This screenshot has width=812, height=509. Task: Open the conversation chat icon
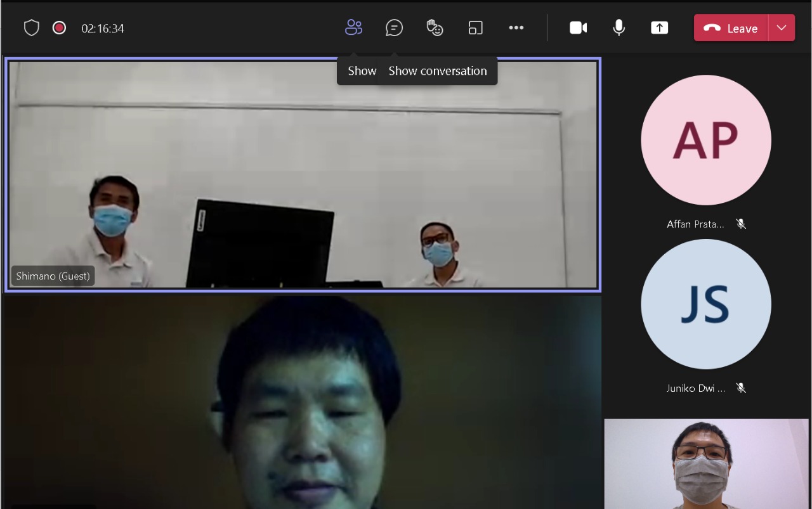tap(394, 28)
